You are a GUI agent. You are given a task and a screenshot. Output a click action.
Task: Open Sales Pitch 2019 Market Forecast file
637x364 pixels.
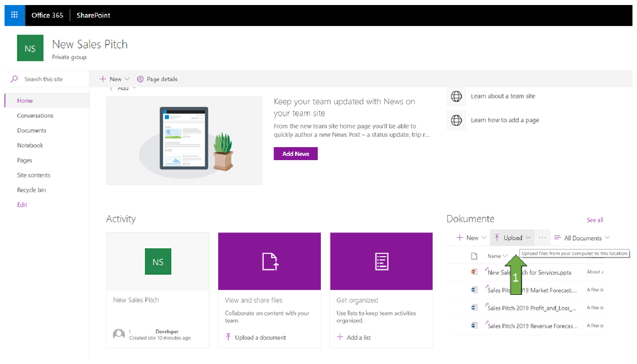tap(532, 290)
